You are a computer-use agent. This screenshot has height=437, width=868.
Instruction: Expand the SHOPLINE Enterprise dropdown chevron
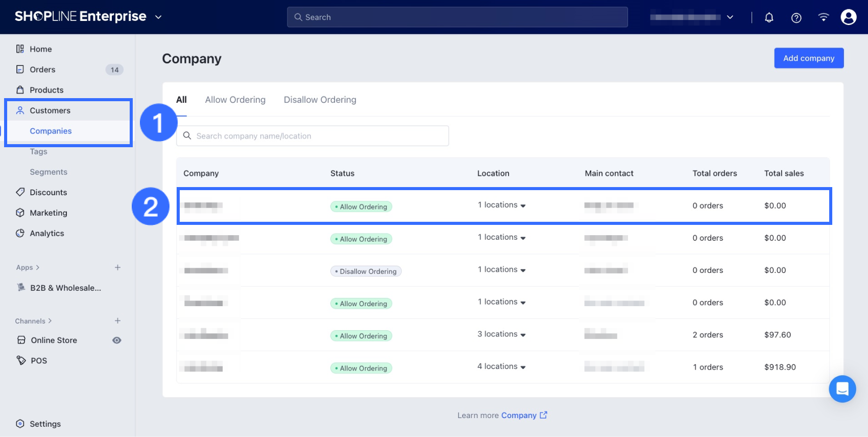[158, 17]
